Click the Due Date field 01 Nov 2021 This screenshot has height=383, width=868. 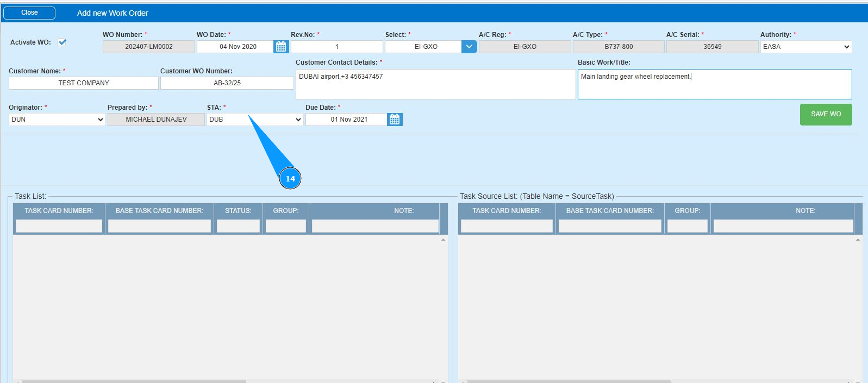click(x=347, y=120)
